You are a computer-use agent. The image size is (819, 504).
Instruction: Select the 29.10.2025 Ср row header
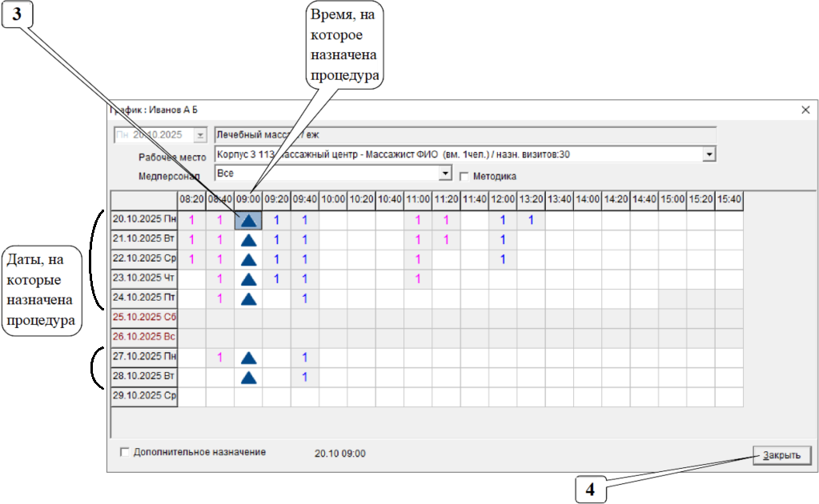point(144,397)
